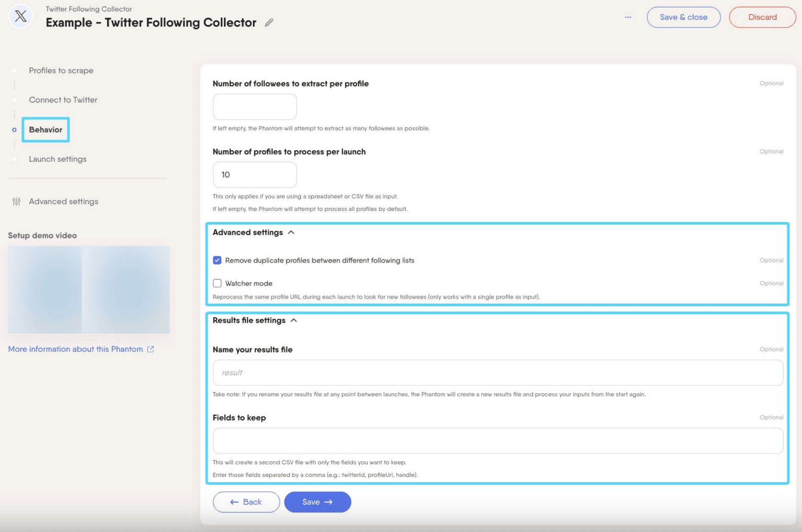Edit the Phantom name with pencil icon
Viewport: 802px width, 532px height.
coord(269,22)
